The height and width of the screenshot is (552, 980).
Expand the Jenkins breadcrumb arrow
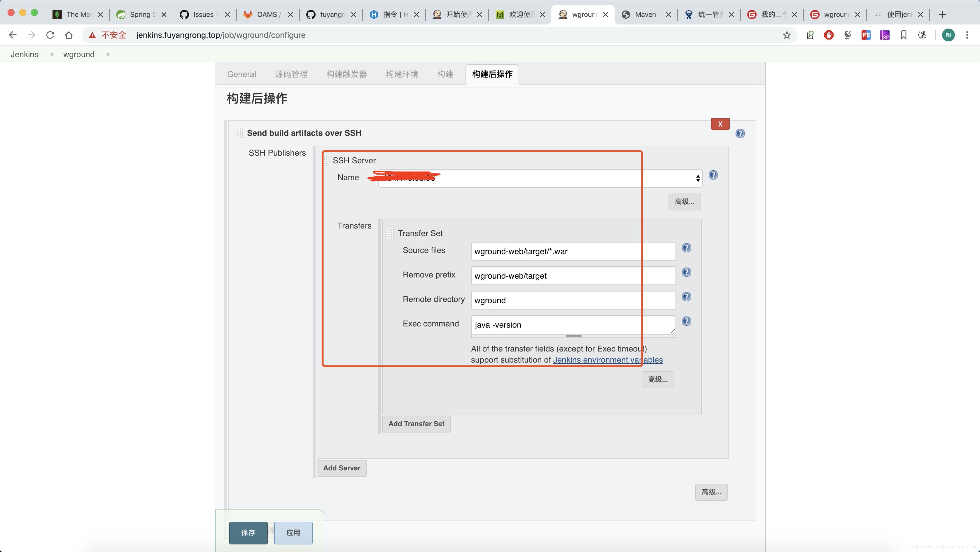point(52,55)
